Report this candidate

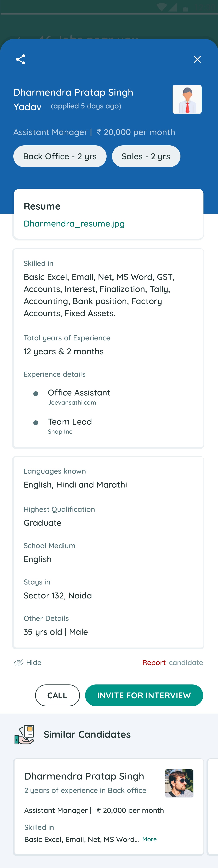click(154, 662)
